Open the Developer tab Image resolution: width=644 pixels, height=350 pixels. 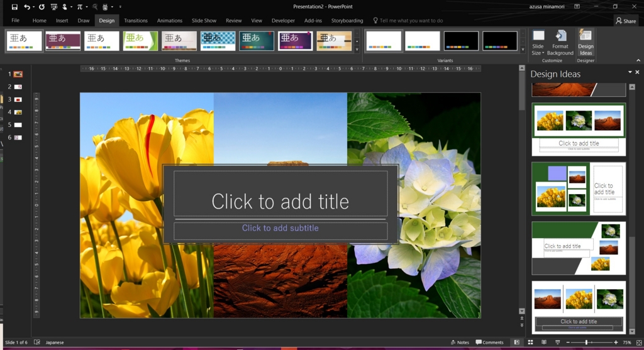[283, 21]
